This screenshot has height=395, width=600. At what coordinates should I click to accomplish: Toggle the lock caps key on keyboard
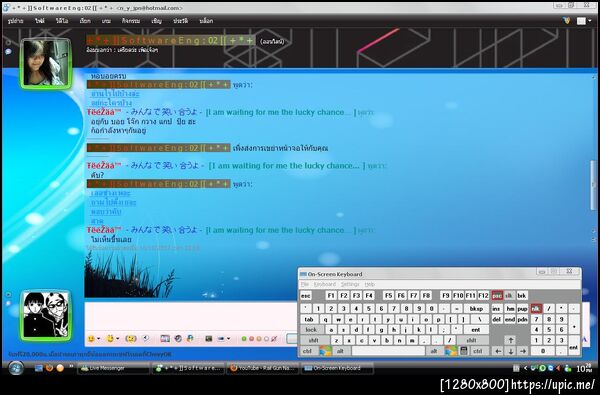coord(311,330)
